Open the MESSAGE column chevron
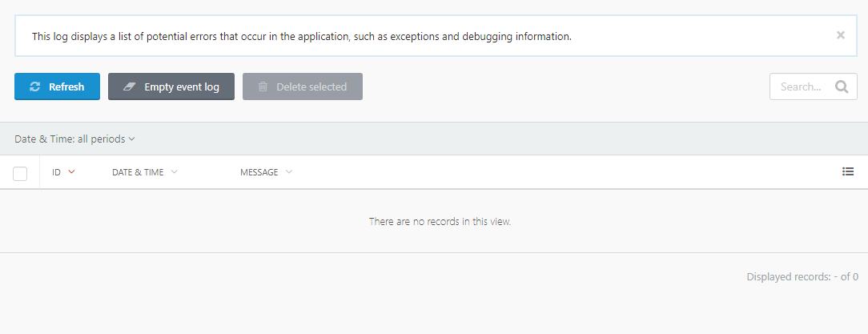 [288, 172]
